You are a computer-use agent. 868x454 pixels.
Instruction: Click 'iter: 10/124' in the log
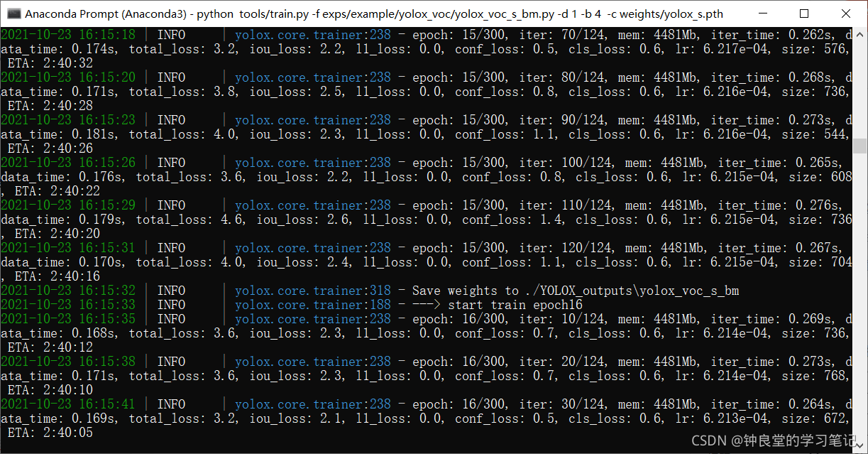[x=561, y=319]
